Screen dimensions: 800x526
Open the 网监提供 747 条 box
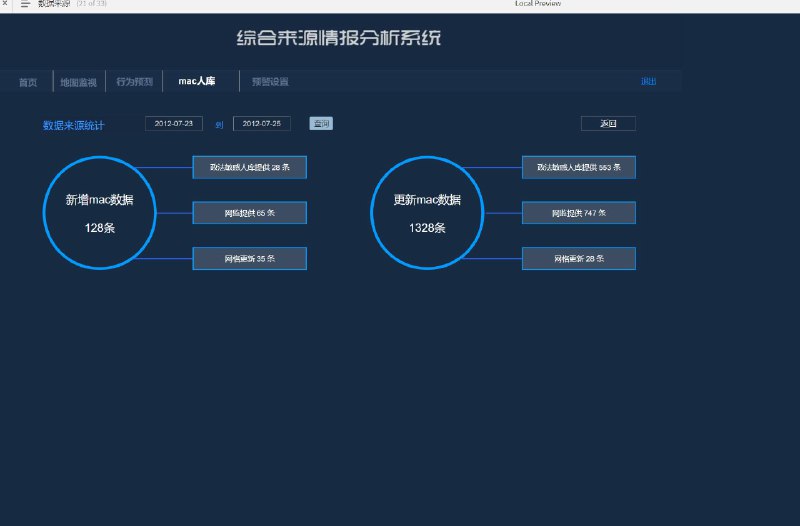579,213
